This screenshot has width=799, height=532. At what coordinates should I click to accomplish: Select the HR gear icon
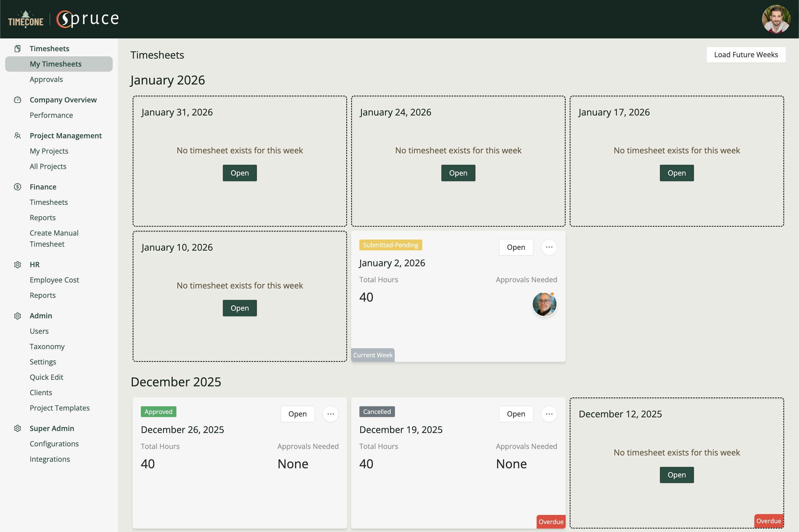[17, 265]
